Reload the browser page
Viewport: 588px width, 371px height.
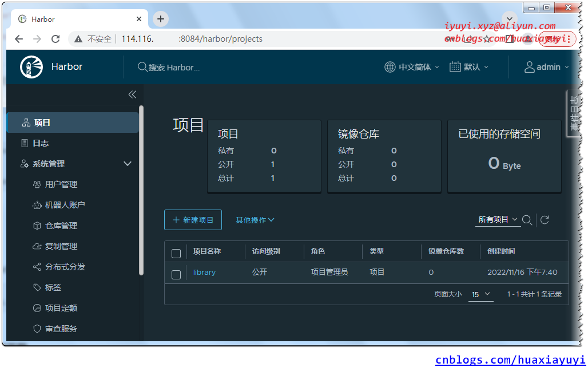click(x=55, y=39)
